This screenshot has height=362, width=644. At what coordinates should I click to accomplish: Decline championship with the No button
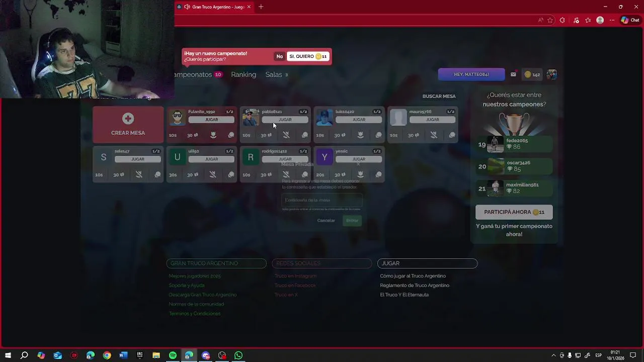pyautogui.click(x=280, y=56)
